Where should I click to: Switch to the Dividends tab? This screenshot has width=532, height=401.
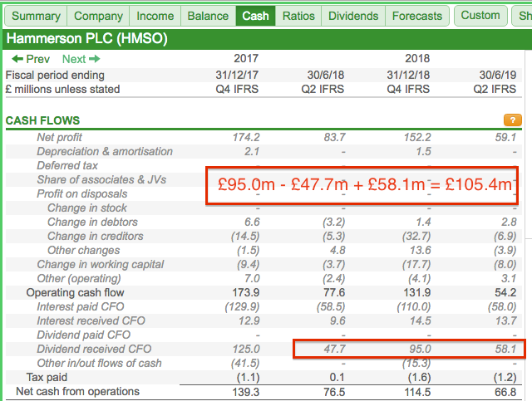pos(353,16)
